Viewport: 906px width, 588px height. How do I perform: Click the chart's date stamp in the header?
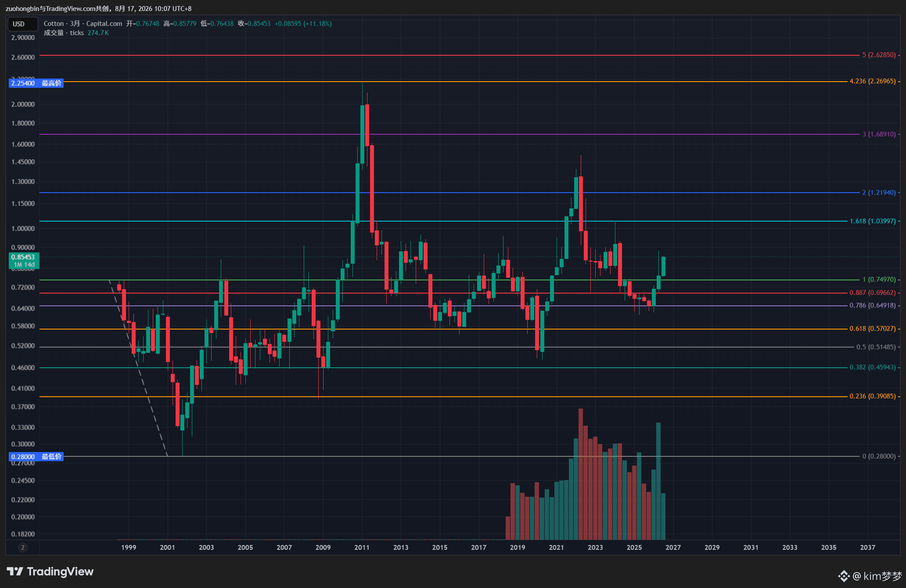click(x=153, y=8)
